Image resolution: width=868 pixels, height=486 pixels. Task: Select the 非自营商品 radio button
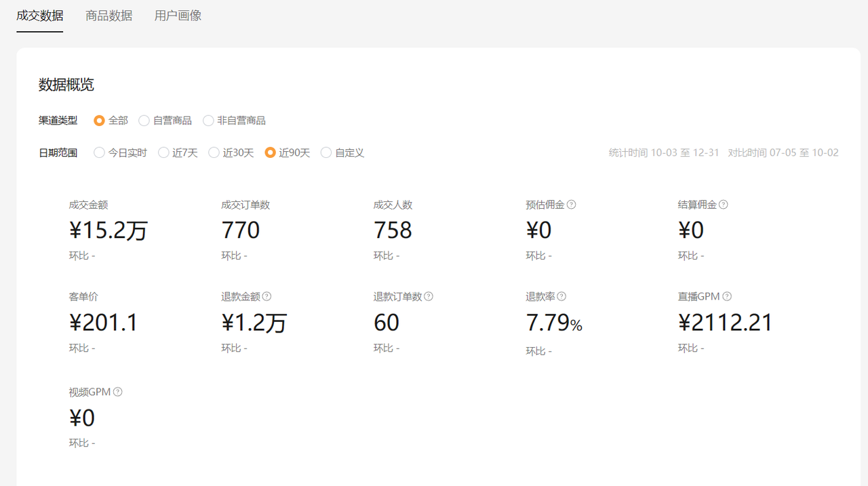pyautogui.click(x=208, y=121)
